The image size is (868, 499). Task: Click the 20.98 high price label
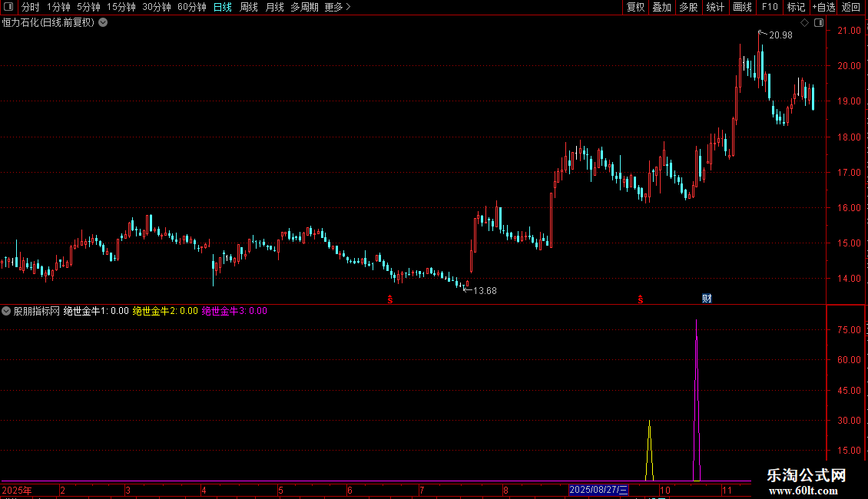click(780, 35)
